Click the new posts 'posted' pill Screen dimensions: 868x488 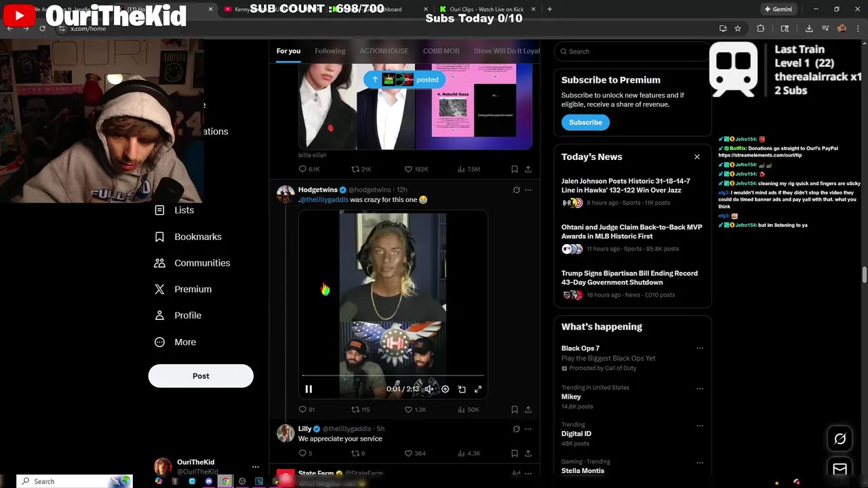coord(405,79)
